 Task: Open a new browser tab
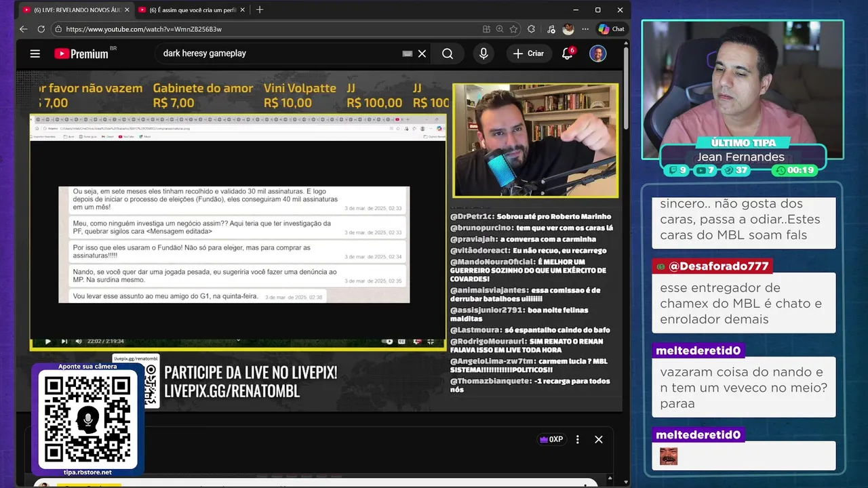pos(259,9)
